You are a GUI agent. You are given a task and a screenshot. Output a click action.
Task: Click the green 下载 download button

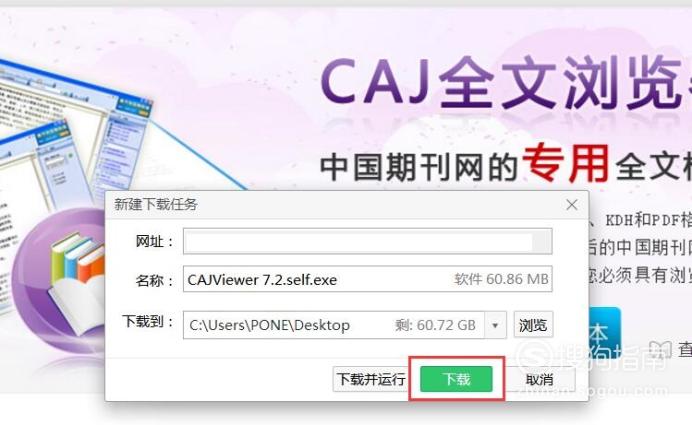tap(456, 379)
